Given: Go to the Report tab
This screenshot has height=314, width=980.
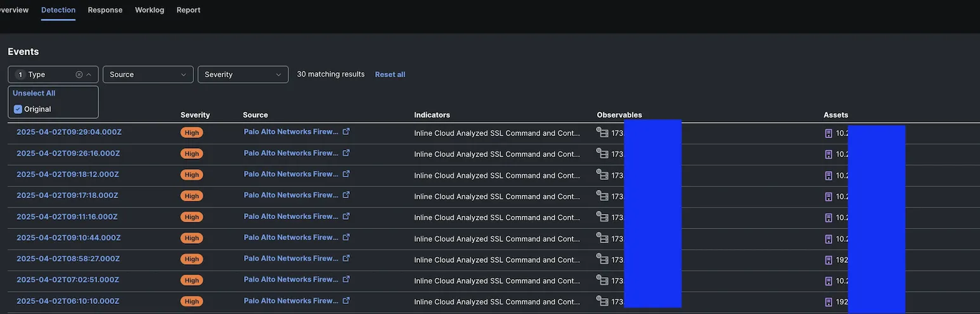Looking at the screenshot, I should click(188, 10).
